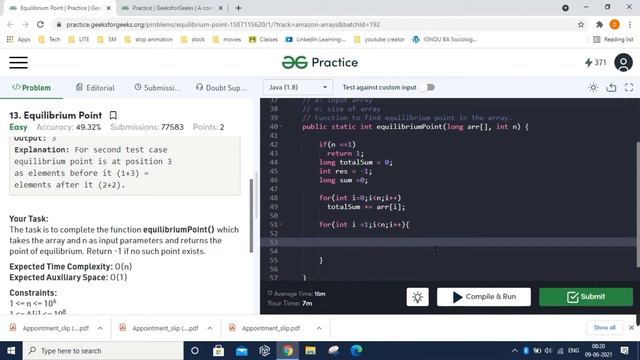Click the ENG language indicator
The image size is (640, 360).
tap(573, 351)
